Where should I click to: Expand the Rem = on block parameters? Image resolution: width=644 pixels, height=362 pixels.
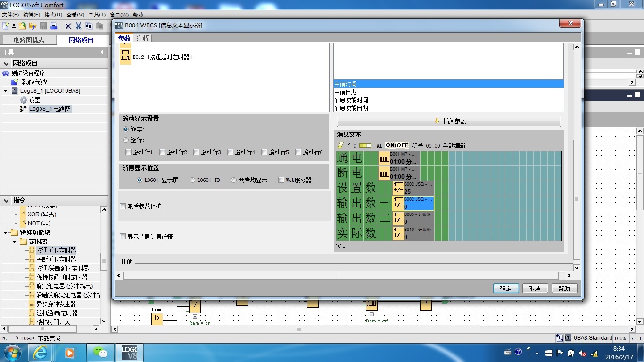[195, 316]
